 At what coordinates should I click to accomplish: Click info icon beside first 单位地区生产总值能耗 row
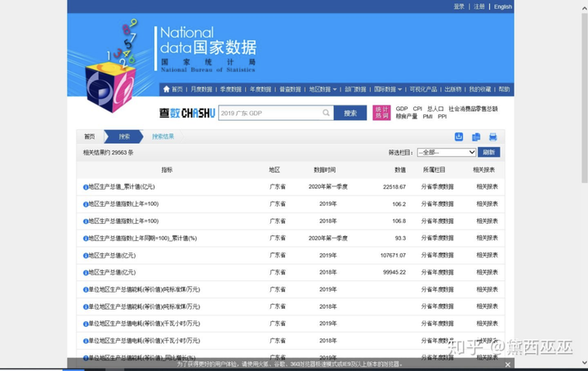tap(86, 289)
